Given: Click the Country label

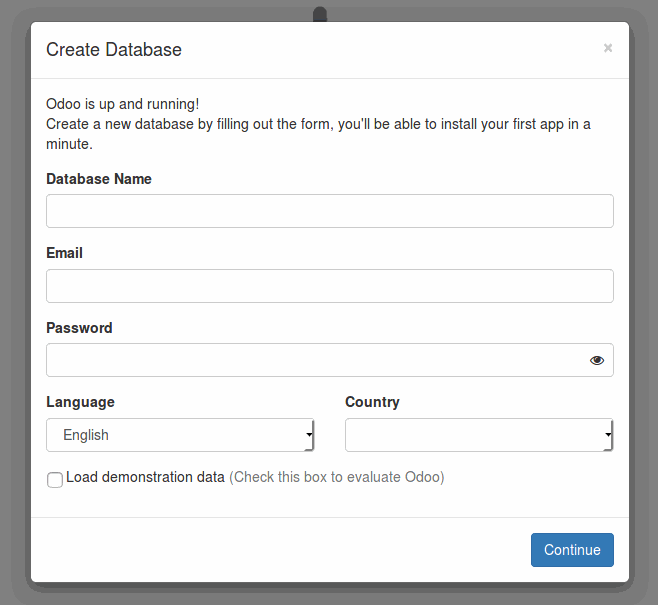Looking at the screenshot, I should [372, 402].
